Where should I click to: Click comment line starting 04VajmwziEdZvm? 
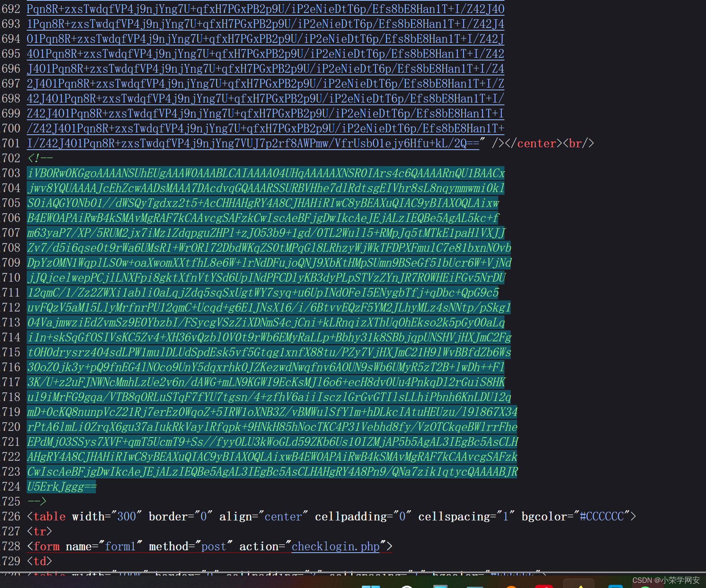[x=266, y=322]
